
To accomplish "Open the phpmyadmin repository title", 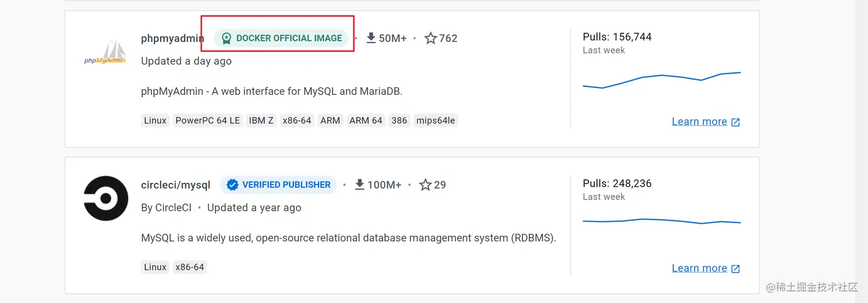I will click(172, 39).
